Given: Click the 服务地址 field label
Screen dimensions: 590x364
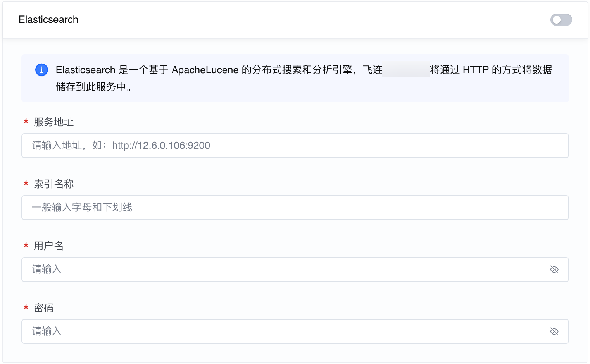Looking at the screenshot, I should click(54, 122).
